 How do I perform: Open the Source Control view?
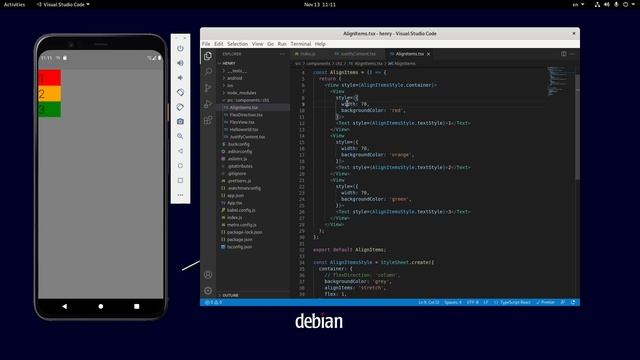tap(208, 88)
